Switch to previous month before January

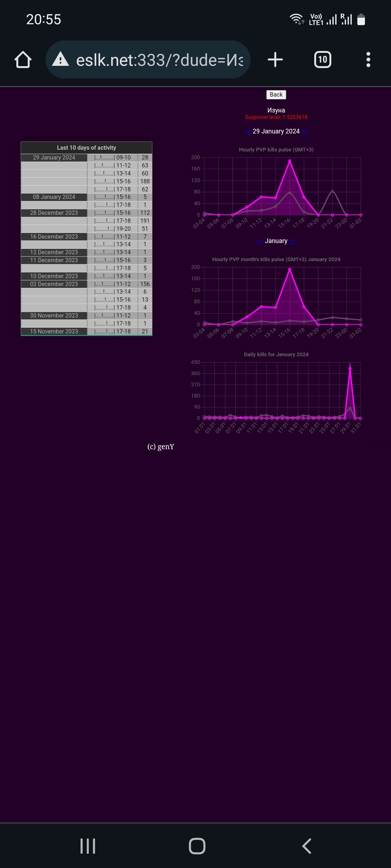click(x=260, y=241)
